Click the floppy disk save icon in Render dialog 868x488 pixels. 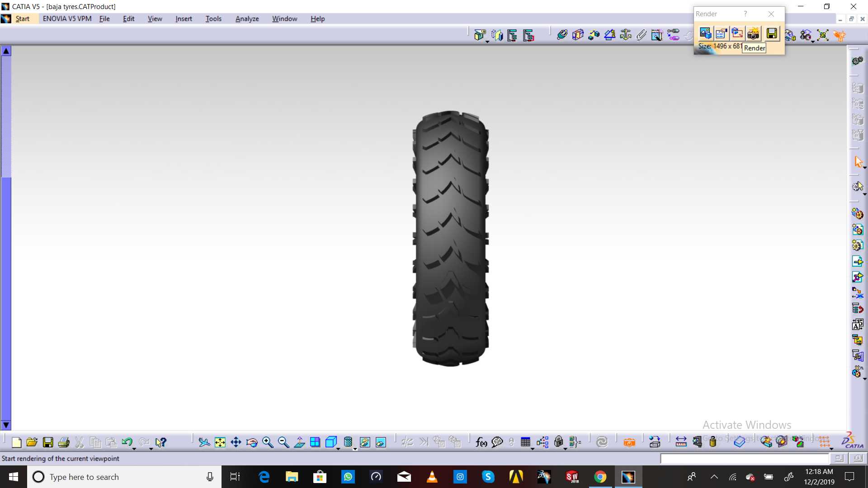(x=772, y=33)
